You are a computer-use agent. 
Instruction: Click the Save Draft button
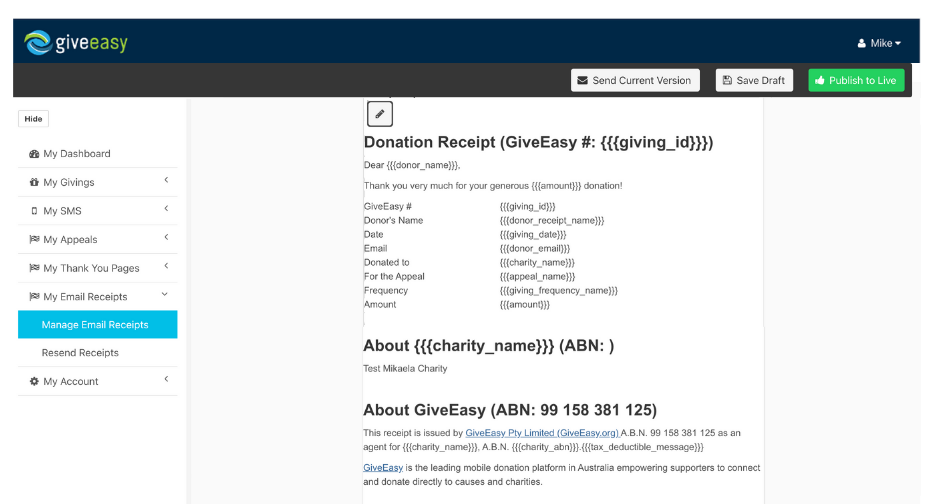[x=754, y=80]
